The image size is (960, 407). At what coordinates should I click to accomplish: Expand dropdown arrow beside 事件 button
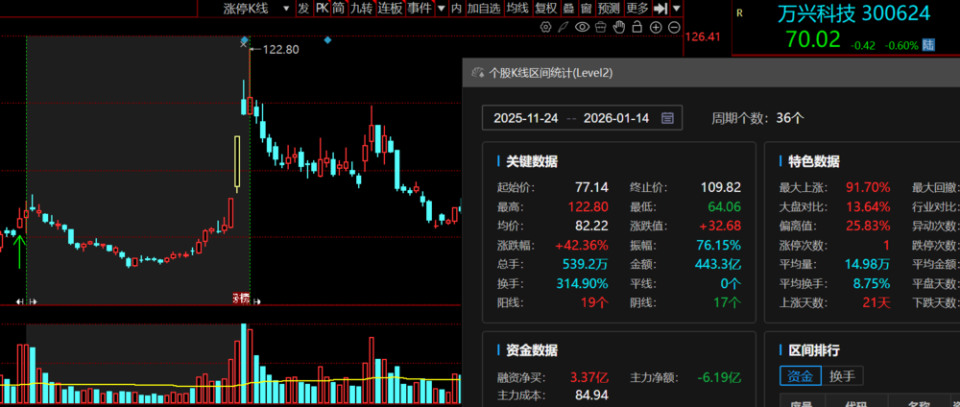(441, 9)
